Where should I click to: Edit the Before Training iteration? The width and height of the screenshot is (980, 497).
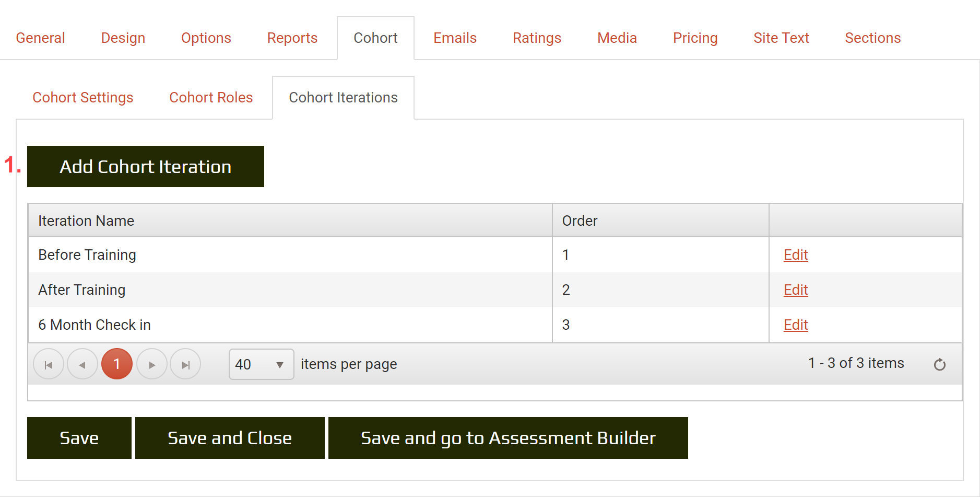coord(795,255)
